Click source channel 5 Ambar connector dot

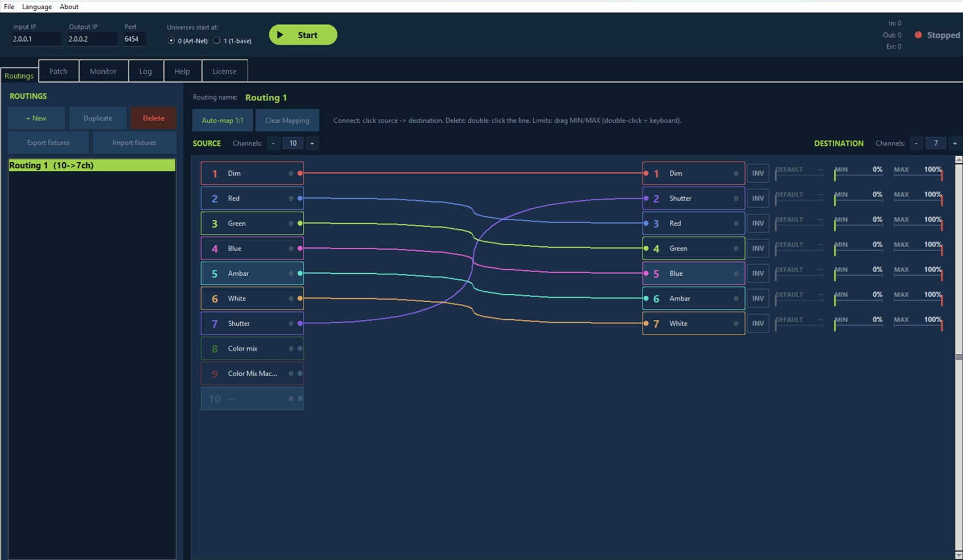(300, 273)
